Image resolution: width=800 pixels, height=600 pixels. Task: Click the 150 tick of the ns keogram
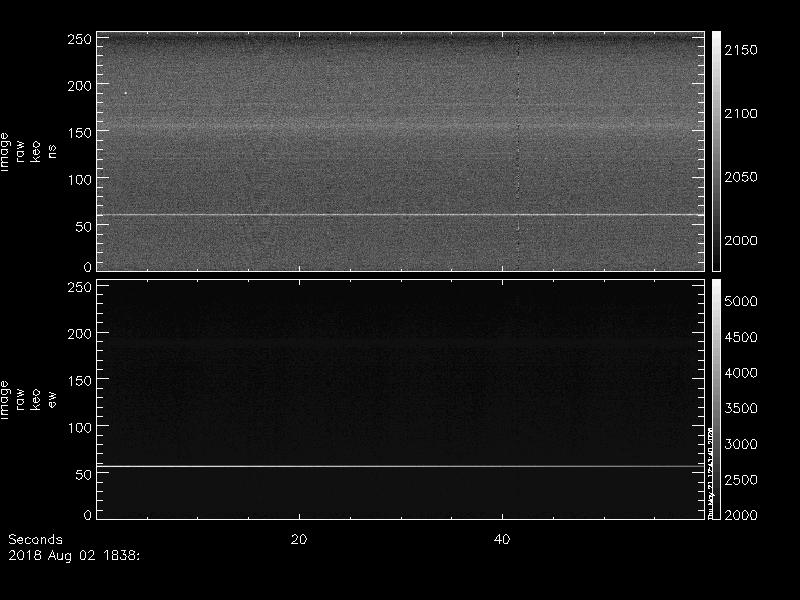point(79,133)
